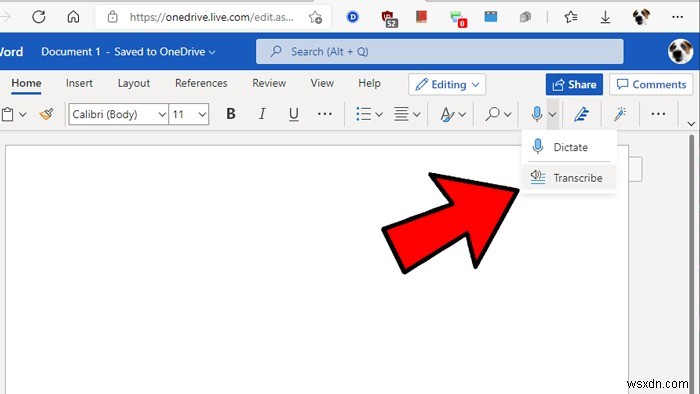Viewport: 700px width, 394px height.
Task: Open the Styles icon
Action: pyautogui.click(x=446, y=115)
